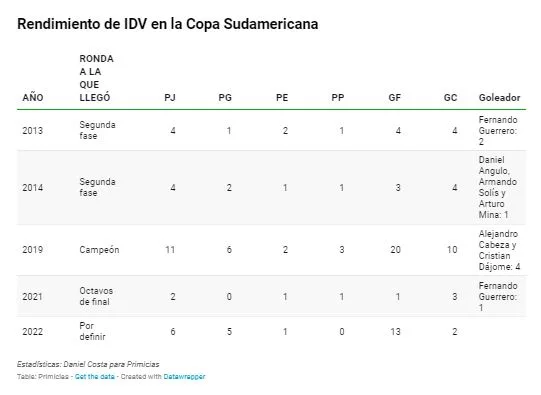
Task: Sort by the PG column header
Action: click(x=225, y=98)
